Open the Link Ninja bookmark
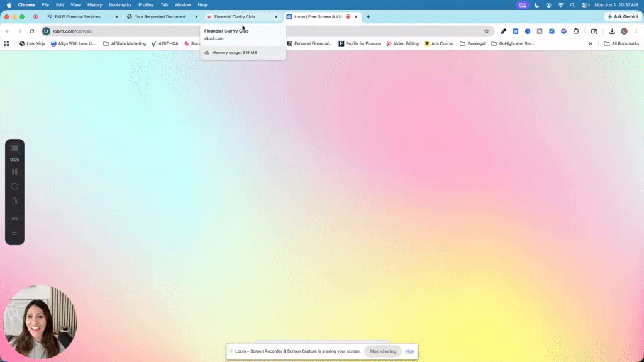The width and height of the screenshot is (644, 362). tap(33, 43)
